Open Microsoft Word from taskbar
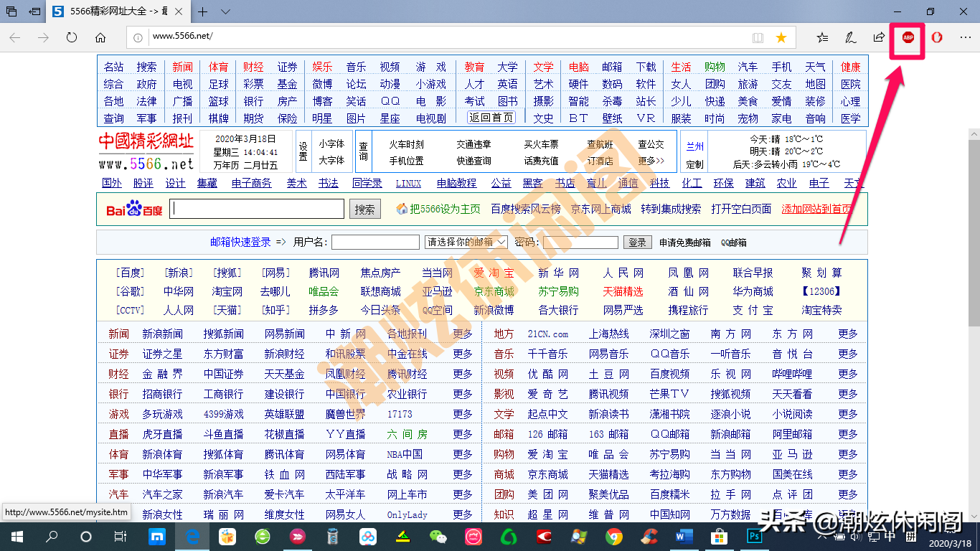Image resolution: width=980 pixels, height=551 pixels. [x=684, y=537]
